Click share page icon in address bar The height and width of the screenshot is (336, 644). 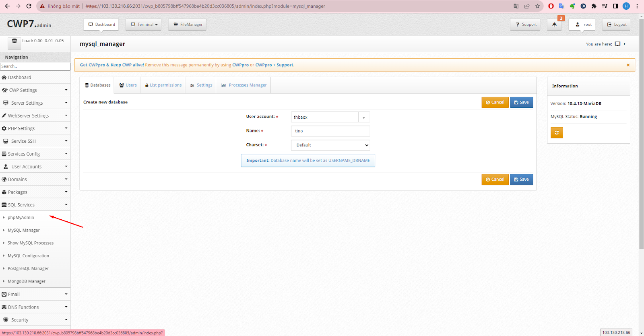[527, 6]
